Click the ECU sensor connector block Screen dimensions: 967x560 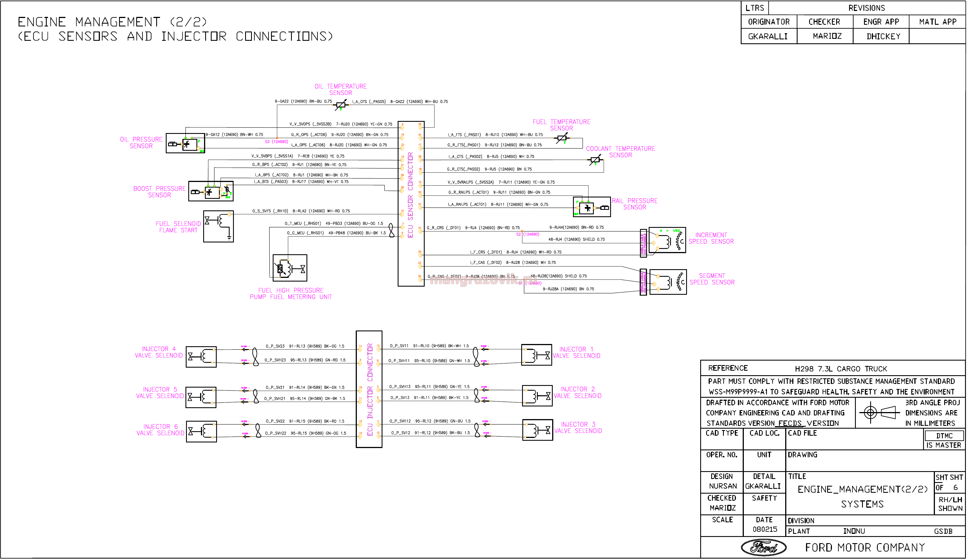[x=411, y=204]
